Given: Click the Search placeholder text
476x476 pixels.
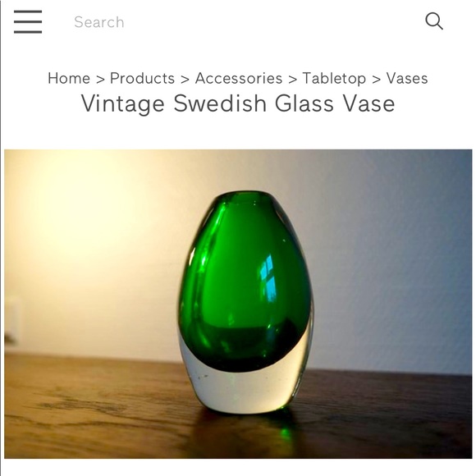Looking at the screenshot, I should [99, 22].
